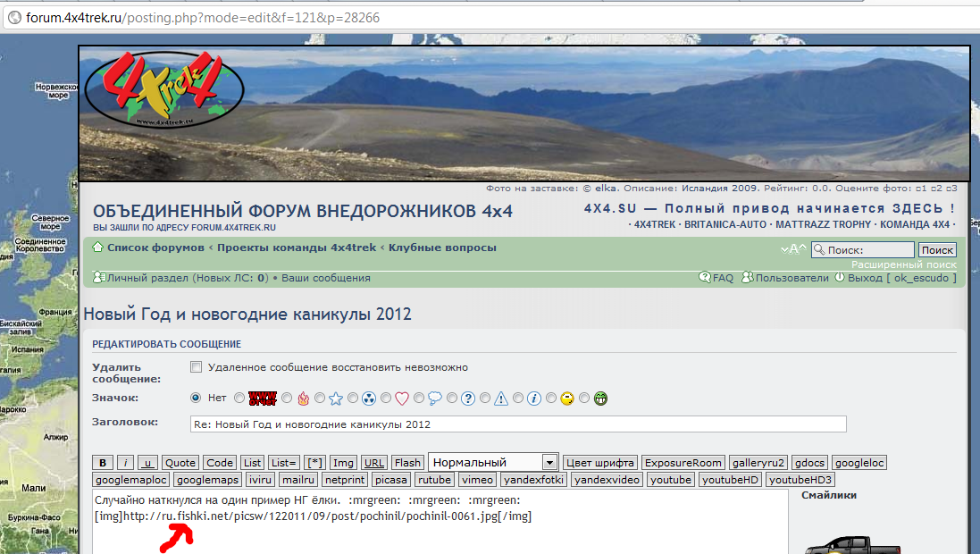Click the italic i formatting button
Viewport: 980px width, 554px height.
pyautogui.click(x=126, y=463)
